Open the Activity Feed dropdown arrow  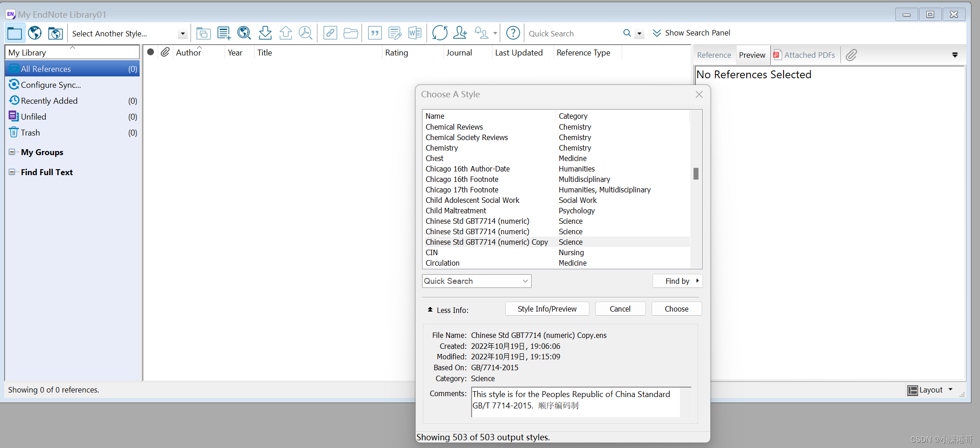tap(495, 33)
